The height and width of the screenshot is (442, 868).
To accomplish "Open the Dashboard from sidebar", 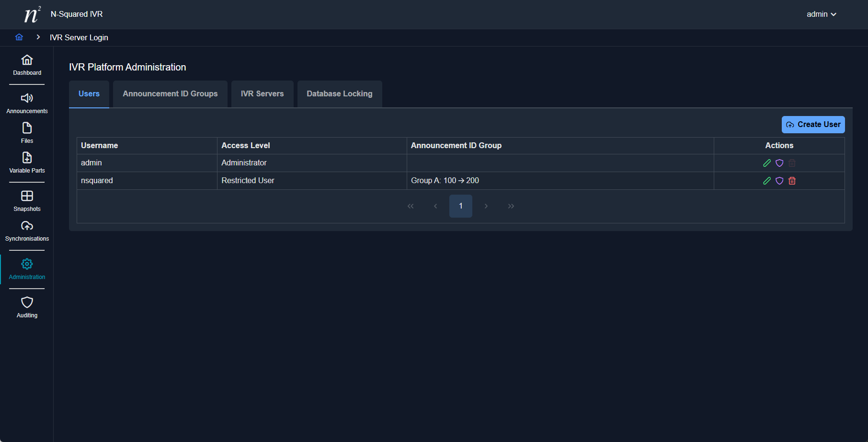I will coord(27,65).
